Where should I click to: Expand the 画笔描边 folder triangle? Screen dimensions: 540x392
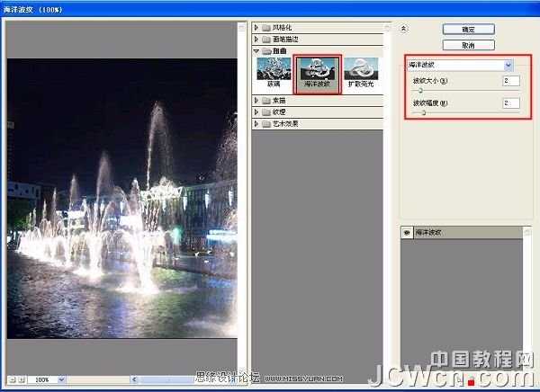(x=256, y=40)
